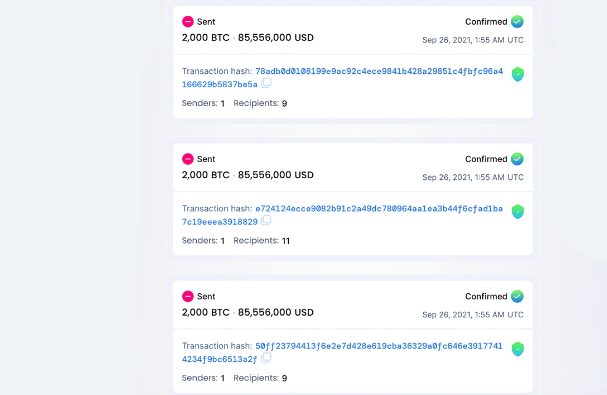The width and height of the screenshot is (607, 395).
Task: Click red Sent icon on third transaction
Action: tap(188, 296)
